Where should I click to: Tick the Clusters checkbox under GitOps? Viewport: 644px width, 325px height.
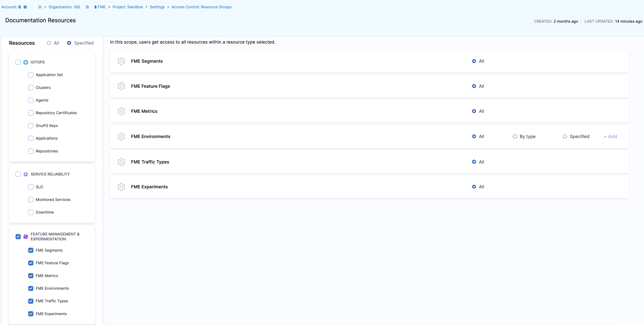point(31,88)
